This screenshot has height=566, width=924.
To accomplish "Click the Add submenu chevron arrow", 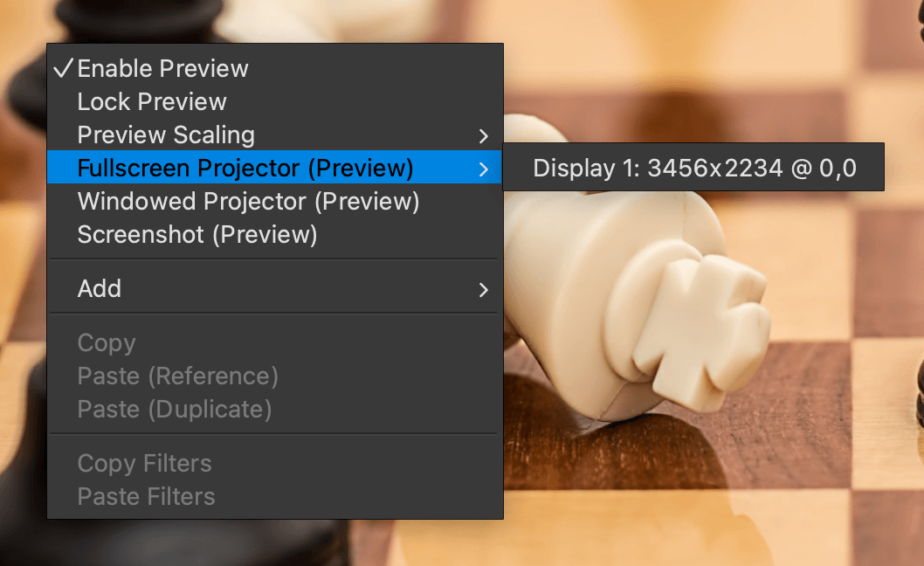I will [x=486, y=290].
